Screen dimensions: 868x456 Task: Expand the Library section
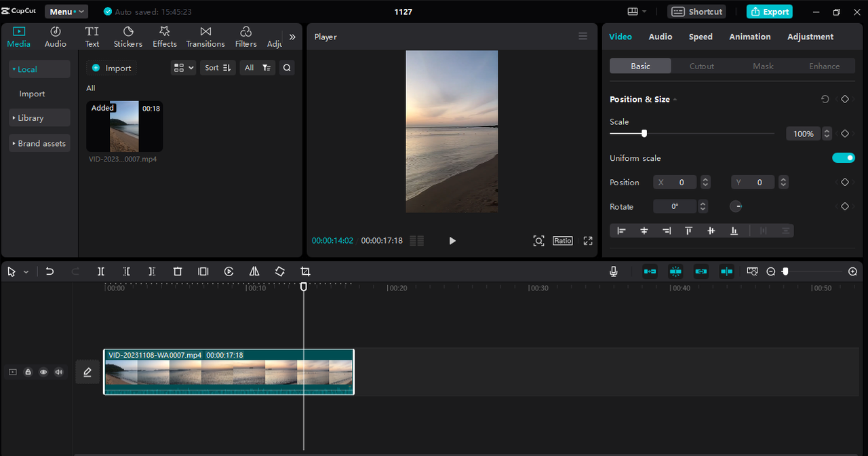(39, 117)
